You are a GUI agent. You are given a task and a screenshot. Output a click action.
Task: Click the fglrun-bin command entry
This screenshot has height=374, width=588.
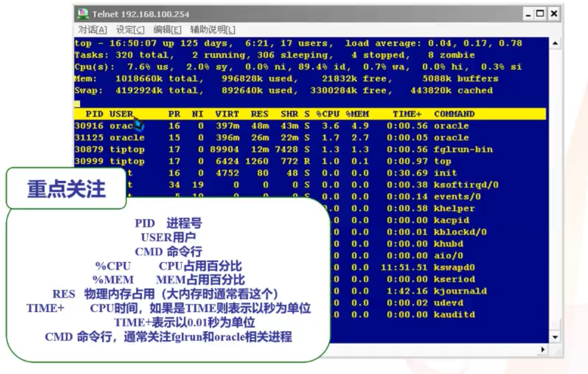[463, 149]
